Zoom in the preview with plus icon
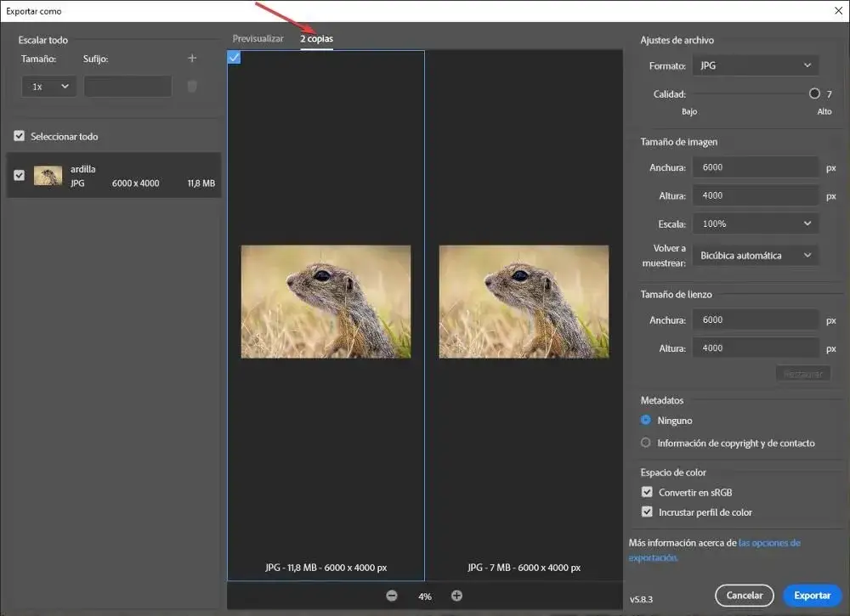This screenshot has width=850, height=616. pyautogui.click(x=457, y=596)
